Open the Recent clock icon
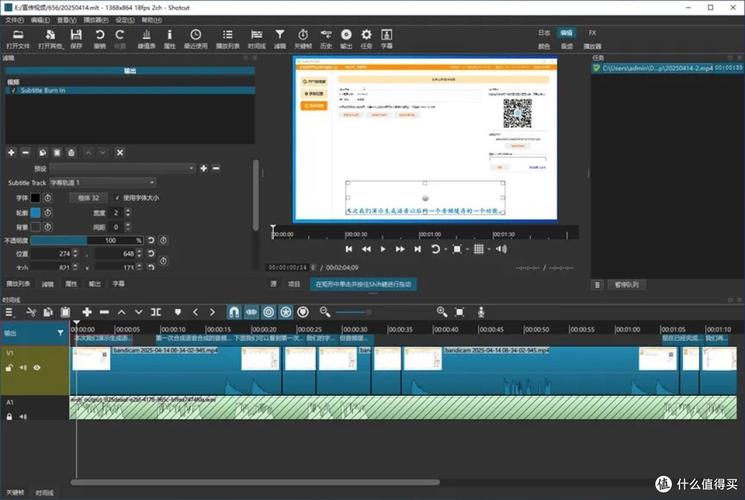This screenshot has height=500, width=745. [196, 39]
